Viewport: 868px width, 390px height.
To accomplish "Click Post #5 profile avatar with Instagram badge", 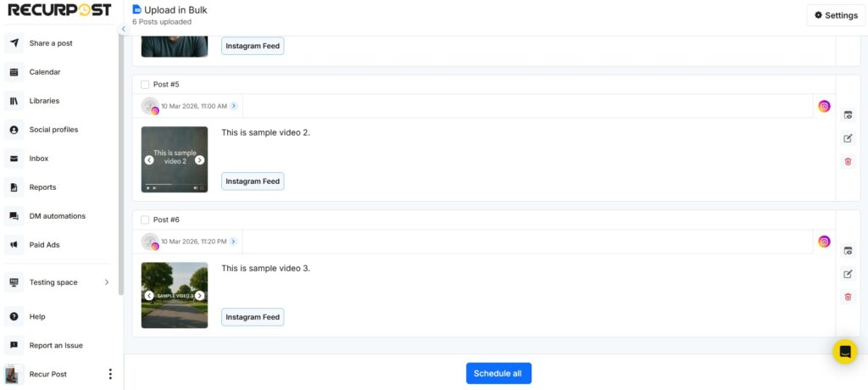I will (x=150, y=106).
